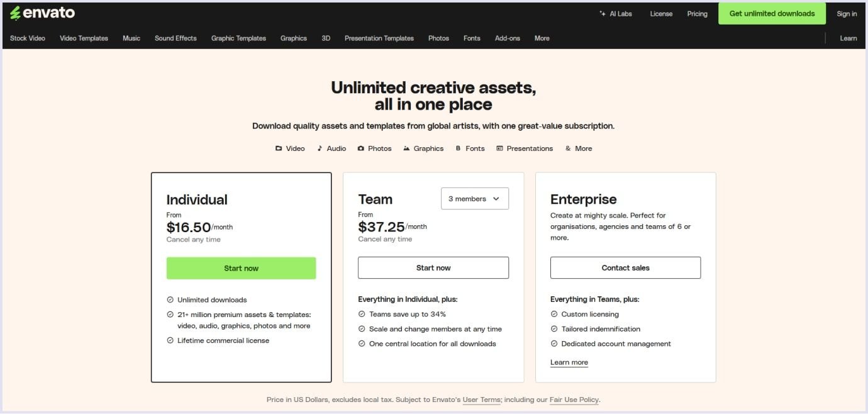Click Start now in Team plan
Image resolution: width=868 pixels, height=414 pixels.
click(x=433, y=267)
